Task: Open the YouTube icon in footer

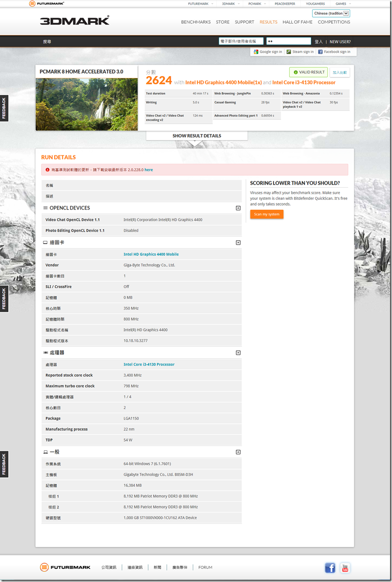Action: point(345,567)
